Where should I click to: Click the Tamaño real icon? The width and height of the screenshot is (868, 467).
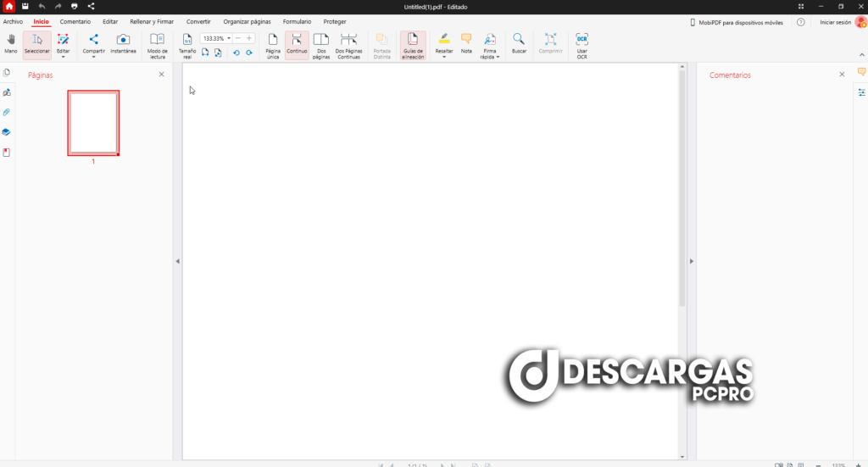187,45
